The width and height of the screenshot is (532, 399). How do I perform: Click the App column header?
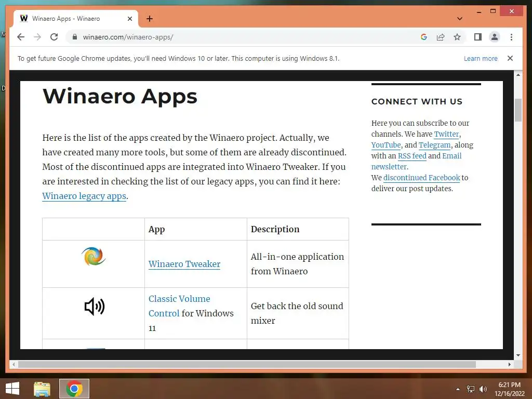[x=156, y=229]
